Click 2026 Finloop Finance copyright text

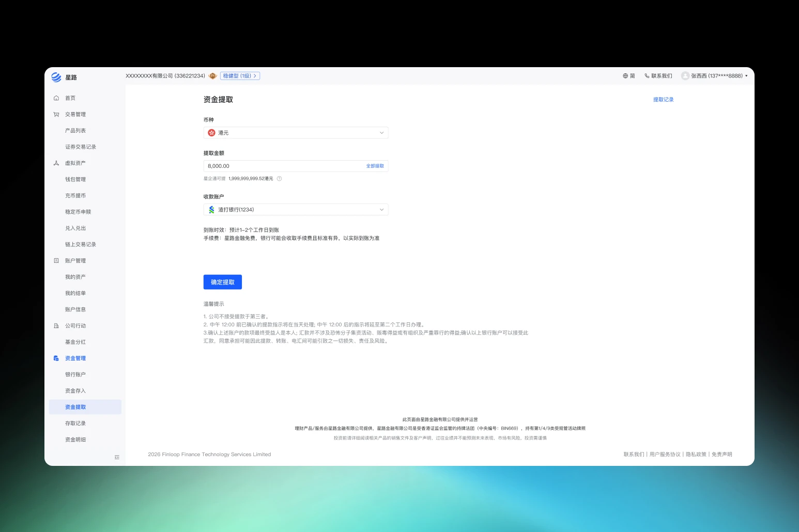click(x=209, y=455)
